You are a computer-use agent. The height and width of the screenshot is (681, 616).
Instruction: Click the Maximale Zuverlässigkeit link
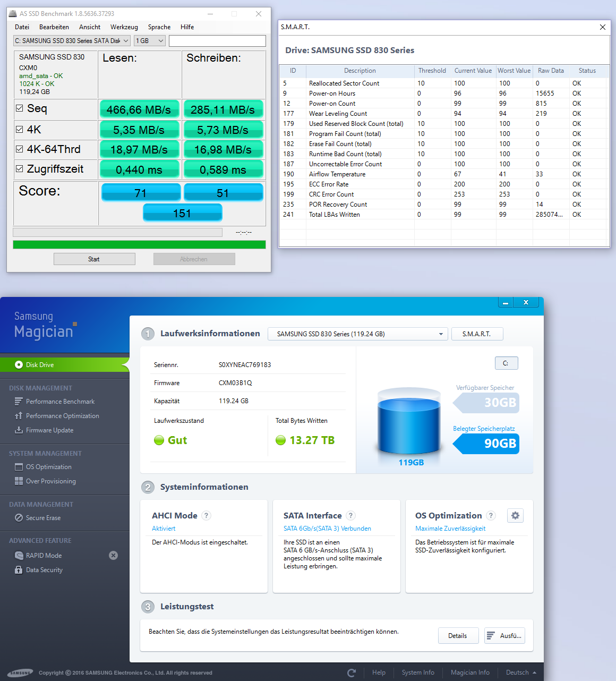(x=450, y=529)
